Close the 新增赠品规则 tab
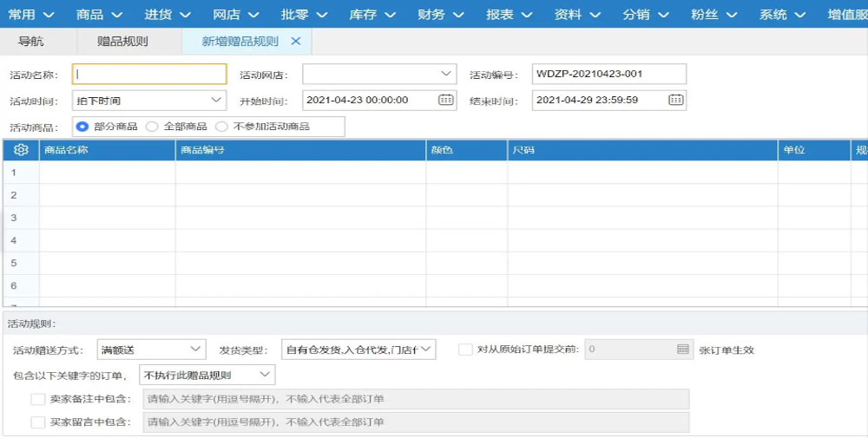The image size is (868, 438). point(296,42)
